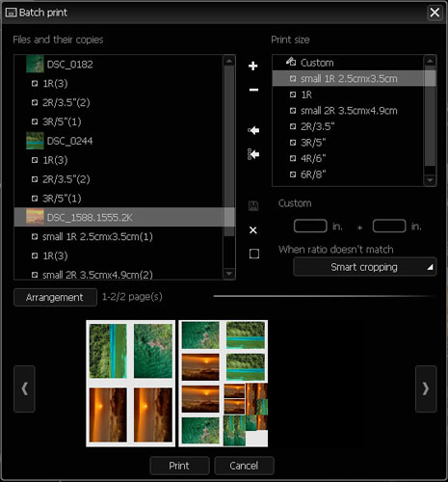The image size is (448, 482).
Task: Go to next preview page arrow
Action: point(426,388)
